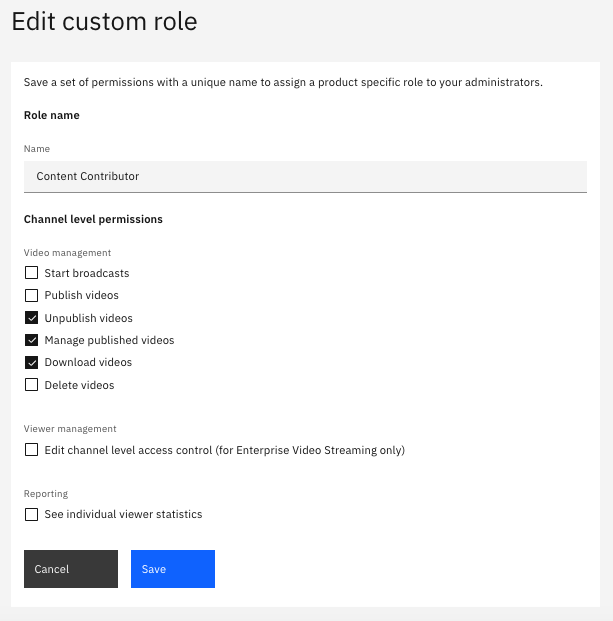Enable the Start broadcasts checkbox
The width and height of the screenshot is (613, 621).
[31, 273]
